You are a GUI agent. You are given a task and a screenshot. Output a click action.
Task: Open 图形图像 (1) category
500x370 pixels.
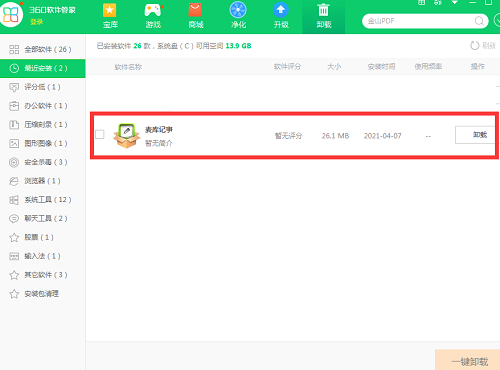click(x=43, y=143)
